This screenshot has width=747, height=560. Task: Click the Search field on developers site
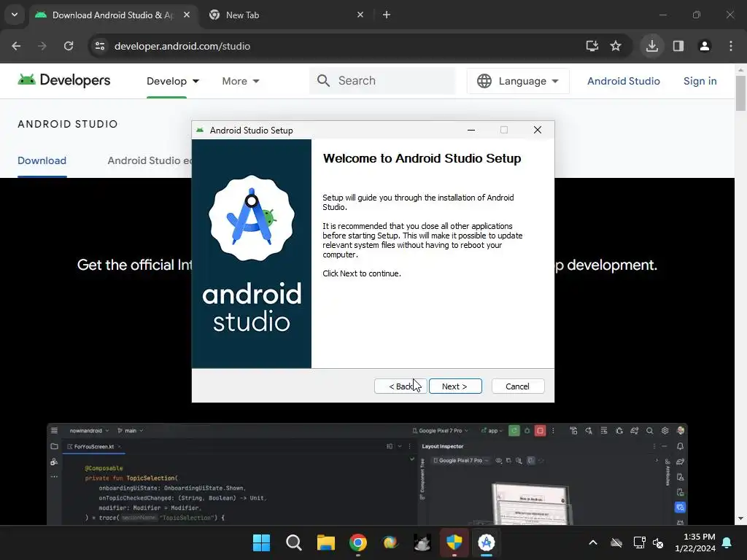382,80
